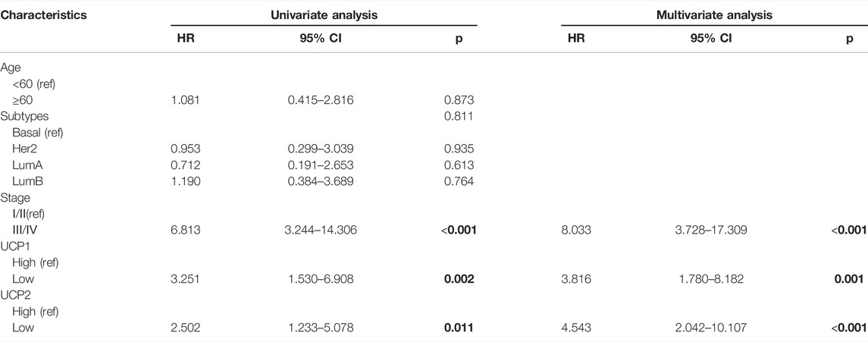
Task: Click univariate HR value 6.813
Action: click(x=186, y=231)
